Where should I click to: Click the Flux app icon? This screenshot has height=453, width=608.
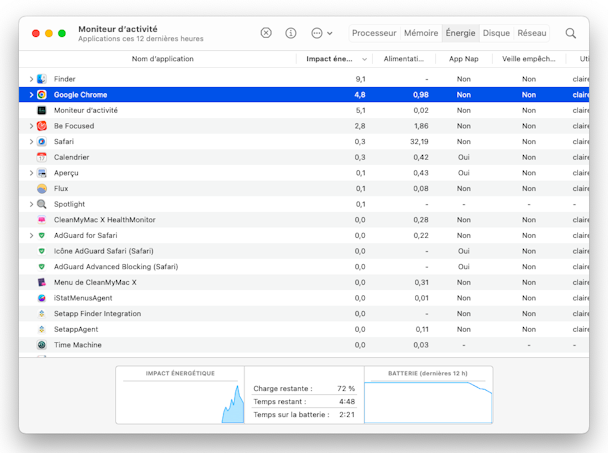click(x=42, y=188)
